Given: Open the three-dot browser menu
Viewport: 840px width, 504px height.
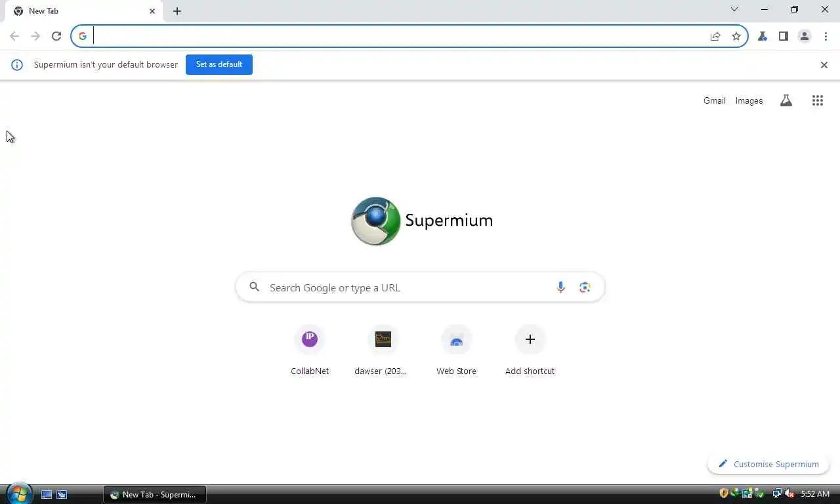Looking at the screenshot, I should [x=826, y=36].
